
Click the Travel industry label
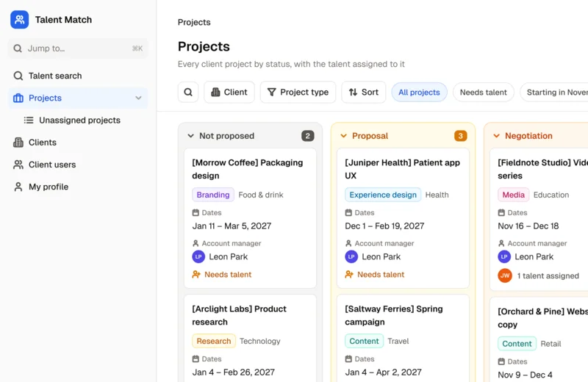click(398, 341)
